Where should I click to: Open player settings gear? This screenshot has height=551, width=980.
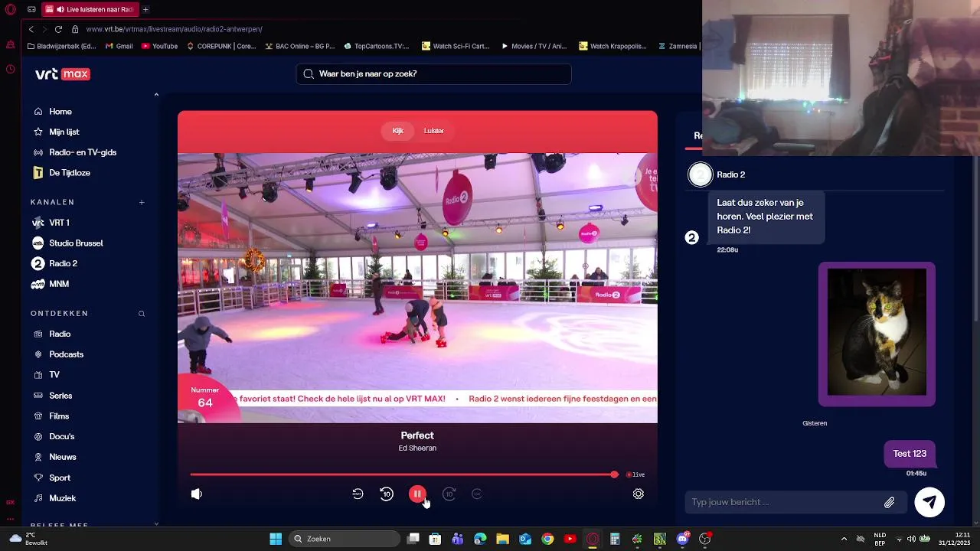point(639,494)
